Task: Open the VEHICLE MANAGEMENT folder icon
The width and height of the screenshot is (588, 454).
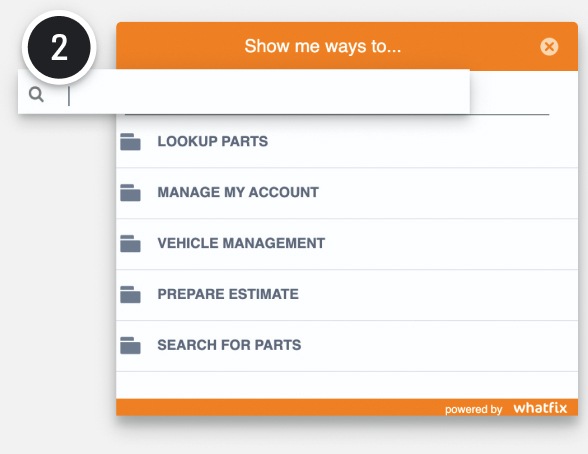Action: click(x=130, y=244)
